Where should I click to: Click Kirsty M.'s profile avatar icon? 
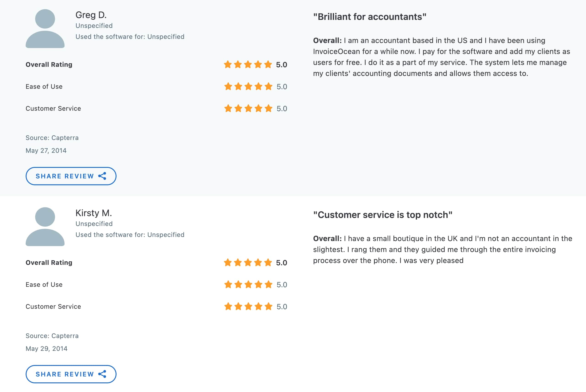tap(45, 227)
